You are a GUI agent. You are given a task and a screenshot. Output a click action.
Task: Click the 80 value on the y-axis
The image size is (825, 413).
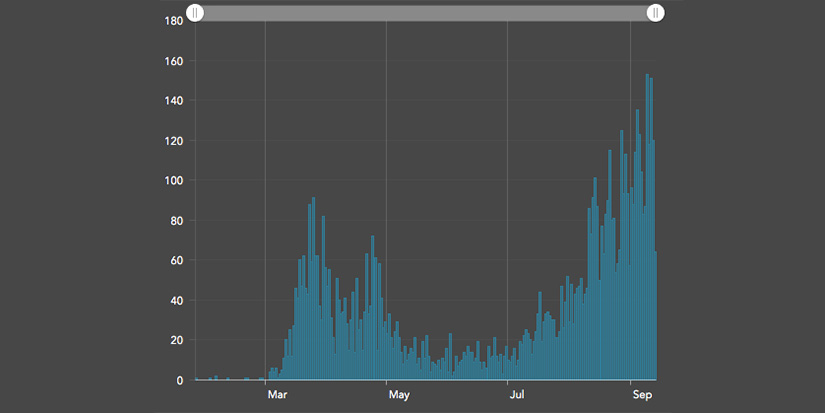(177, 221)
